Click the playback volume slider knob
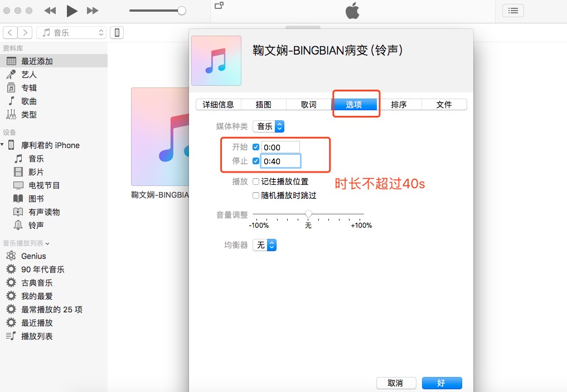Image resolution: width=567 pixels, height=392 pixels. (182, 11)
